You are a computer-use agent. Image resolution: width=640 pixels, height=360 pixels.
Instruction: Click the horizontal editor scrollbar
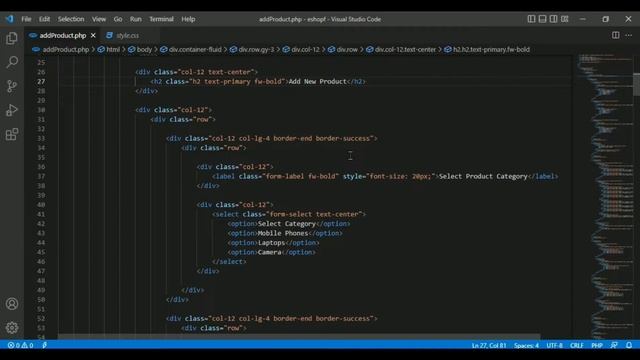tap(299, 337)
